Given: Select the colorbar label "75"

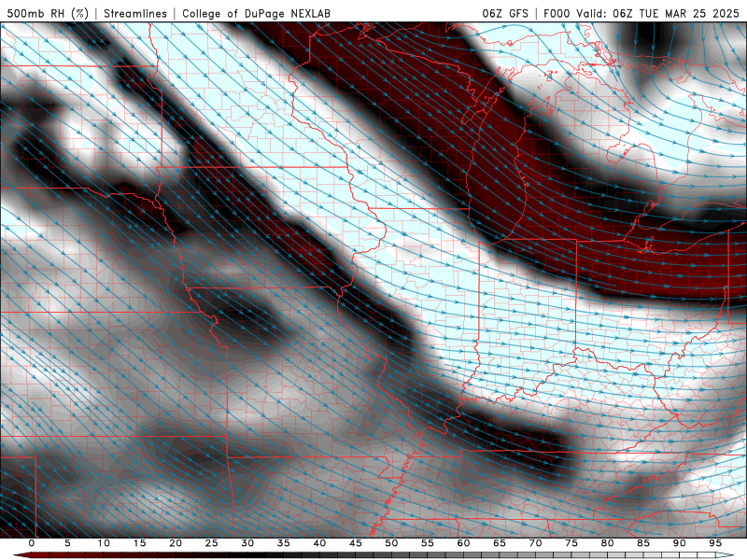Looking at the screenshot, I should [571, 543].
